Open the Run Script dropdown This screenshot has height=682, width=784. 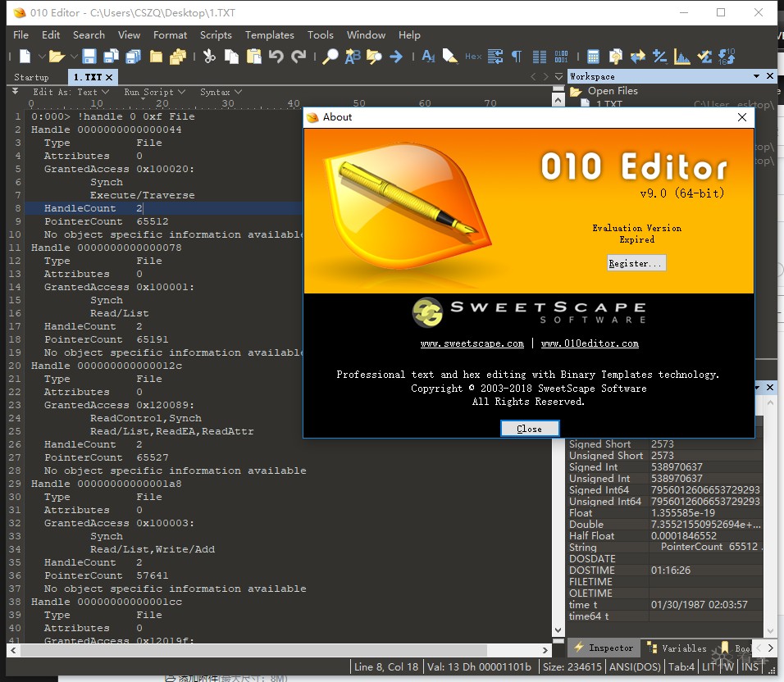pos(154,92)
